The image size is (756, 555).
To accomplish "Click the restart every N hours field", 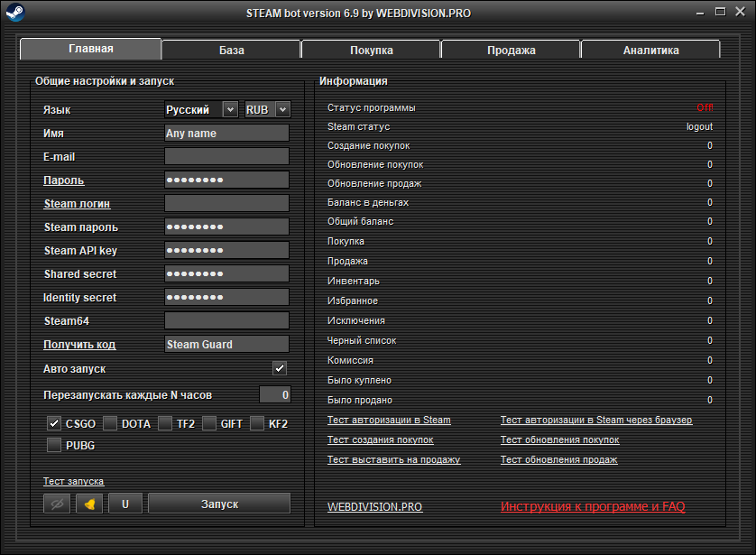I will (274, 394).
